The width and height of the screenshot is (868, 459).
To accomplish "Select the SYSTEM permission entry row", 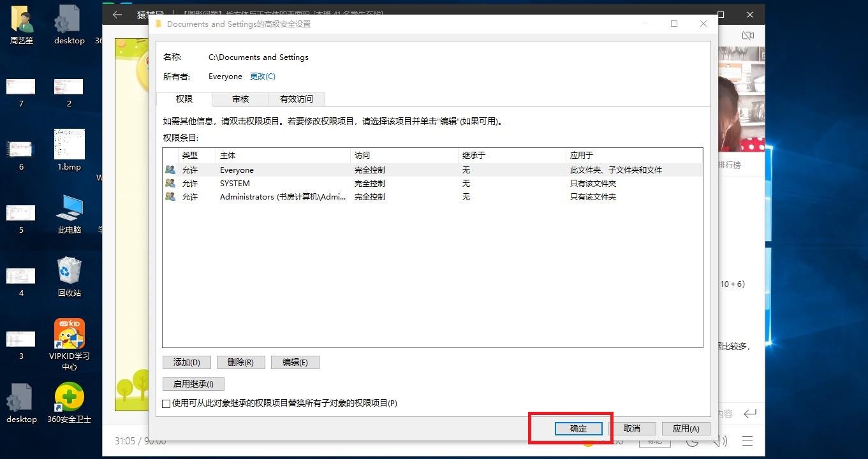I will (x=319, y=183).
